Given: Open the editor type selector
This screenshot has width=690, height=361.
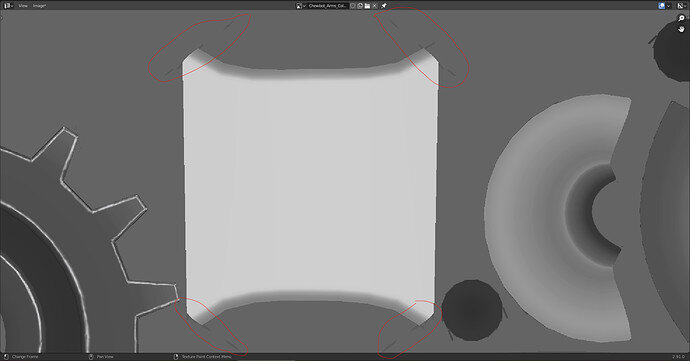Looking at the screenshot, I should coord(8,6).
